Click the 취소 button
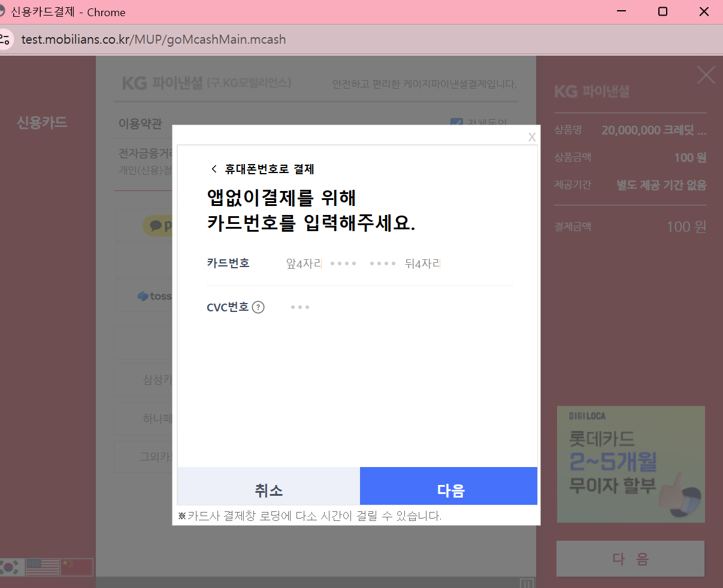 [x=269, y=486]
